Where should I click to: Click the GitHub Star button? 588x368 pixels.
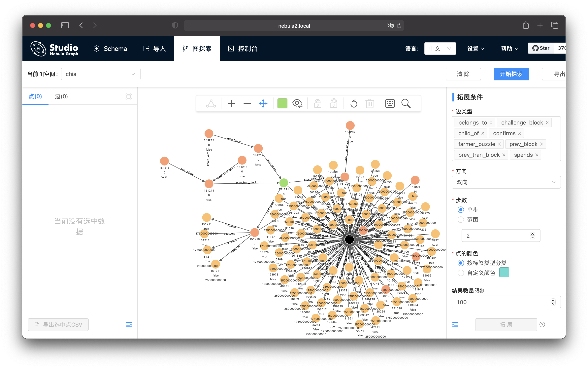pos(540,48)
